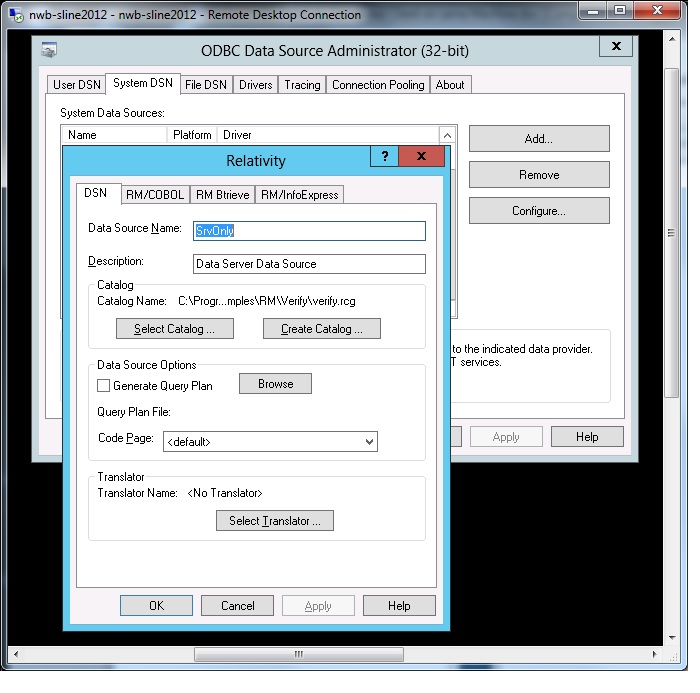Open the Tracing tab

(x=302, y=84)
